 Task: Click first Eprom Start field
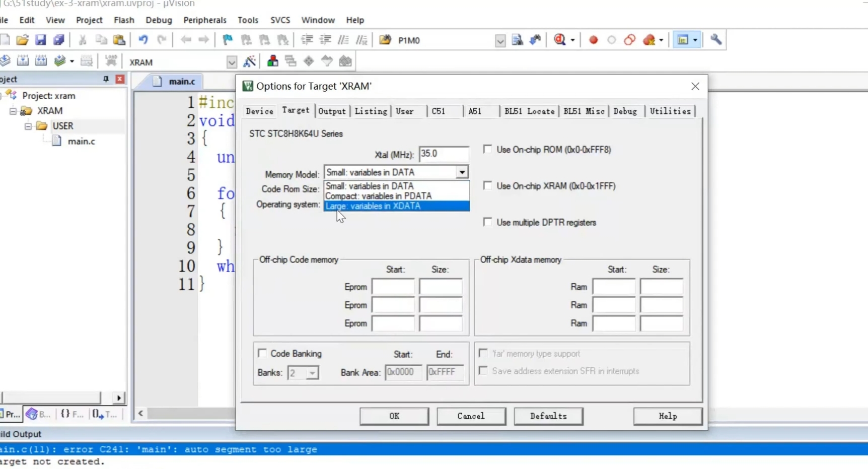[x=393, y=287]
